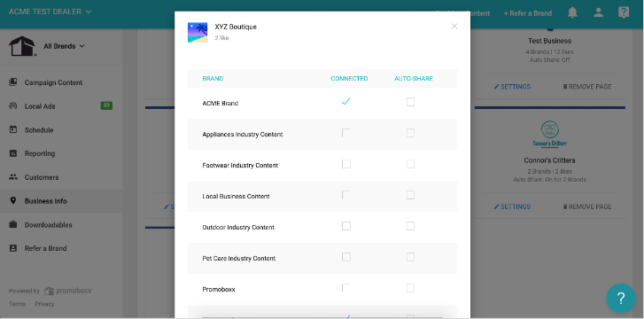Select Business Info in sidebar

(x=45, y=201)
